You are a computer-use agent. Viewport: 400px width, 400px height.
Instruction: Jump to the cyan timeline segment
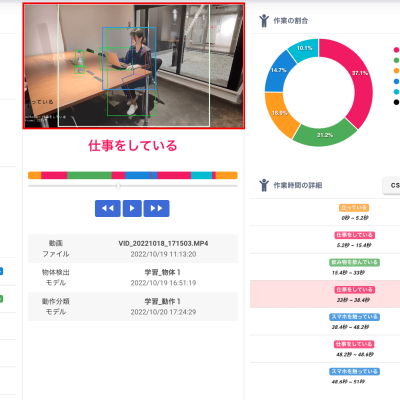pos(201,175)
